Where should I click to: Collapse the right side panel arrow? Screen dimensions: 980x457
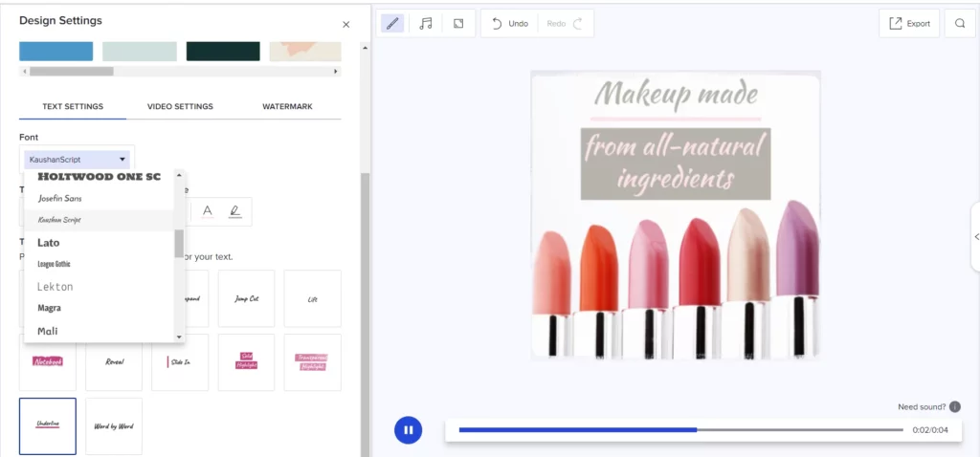(975, 236)
